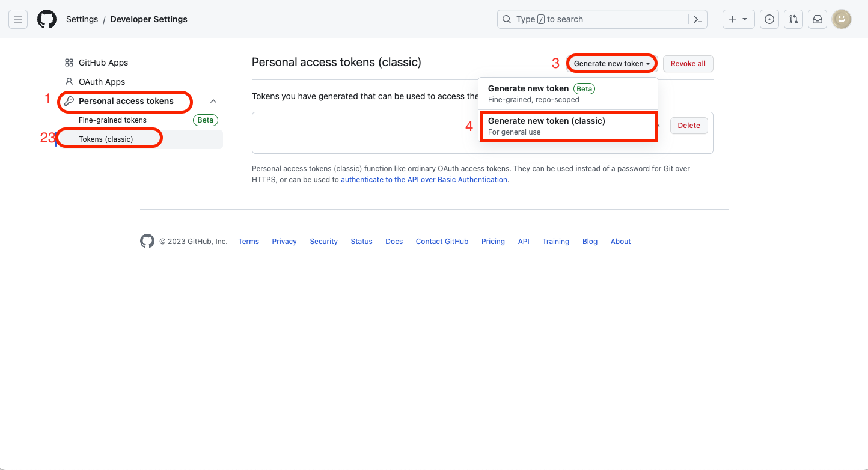Click the GitHub Apps grid icon
This screenshot has width=868, height=470.
69,63
